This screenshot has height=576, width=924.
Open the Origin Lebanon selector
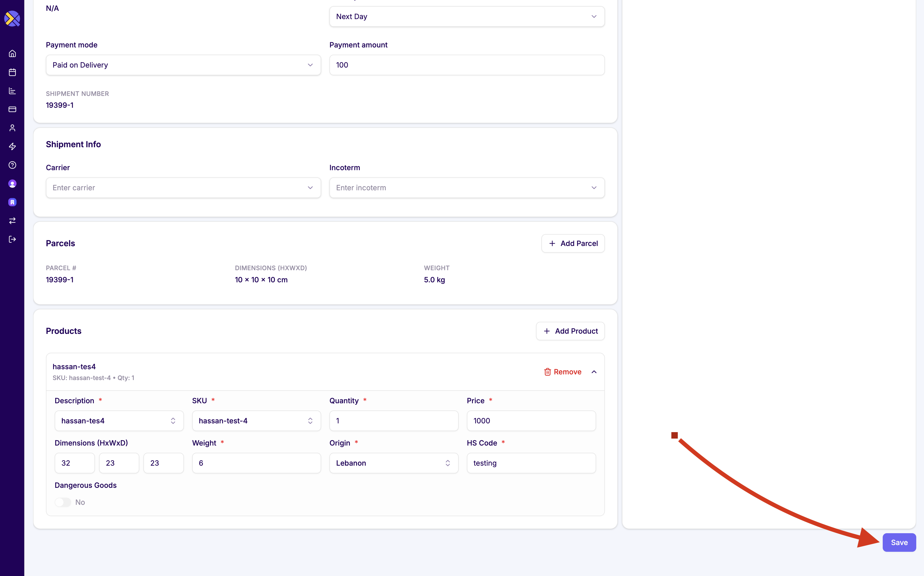(393, 463)
